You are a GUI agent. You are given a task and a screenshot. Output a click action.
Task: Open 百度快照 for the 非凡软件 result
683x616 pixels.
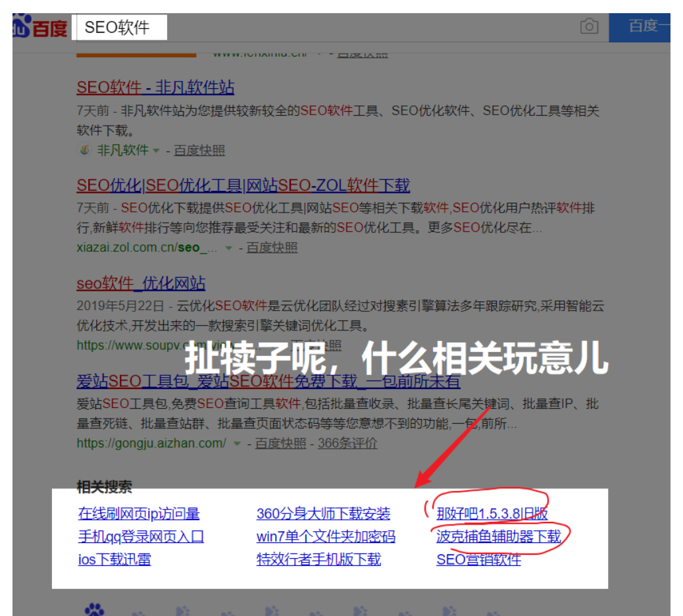pos(199,150)
